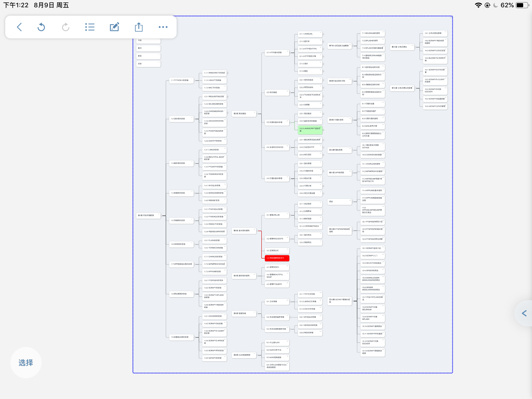Tap the Do Not Disturb moon icon
Image resolution: width=532 pixels, height=399 pixels.
click(495, 5)
